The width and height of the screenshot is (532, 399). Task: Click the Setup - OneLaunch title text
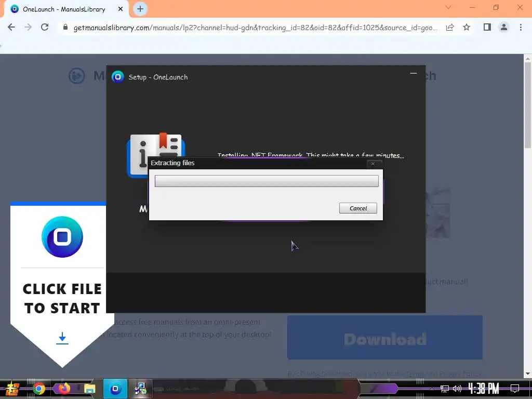click(158, 77)
